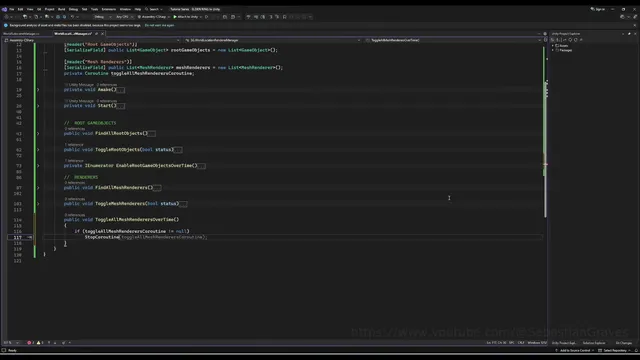Viewport: 640px width, 360px height.
Task: Expand the EnableRootGameObjectsOverTime coroutine
Action: pyautogui.click(x=38, y=166)
